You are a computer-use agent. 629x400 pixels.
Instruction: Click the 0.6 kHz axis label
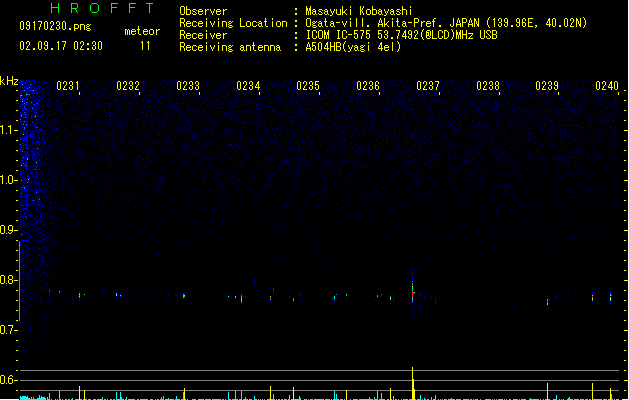8,380
